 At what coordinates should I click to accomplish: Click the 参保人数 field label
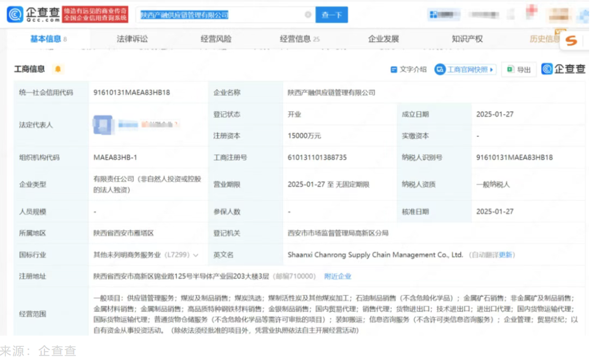[227, 212]
